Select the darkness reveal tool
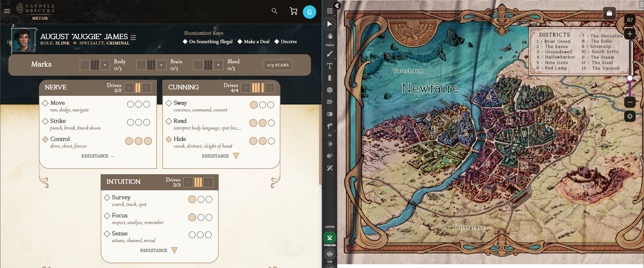 [x=330, y=114]
